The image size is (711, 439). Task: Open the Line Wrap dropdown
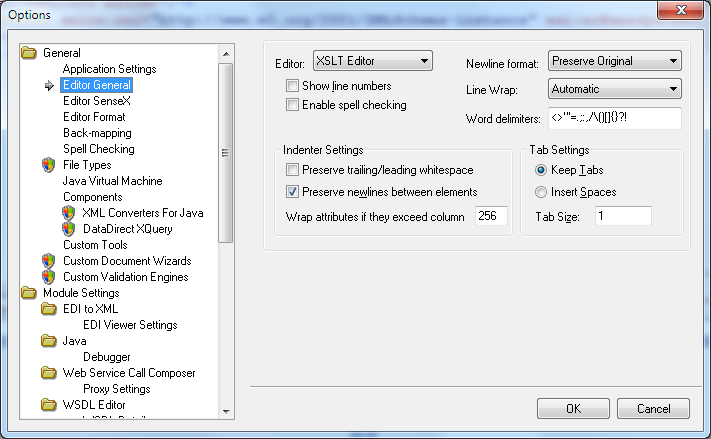[x=614, y=89]
